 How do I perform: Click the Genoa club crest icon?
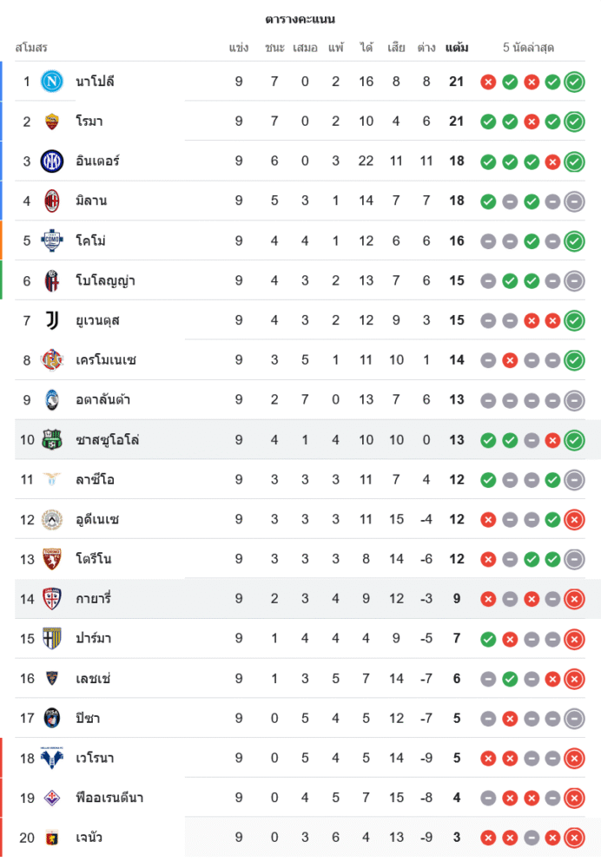tap(52, 838)
